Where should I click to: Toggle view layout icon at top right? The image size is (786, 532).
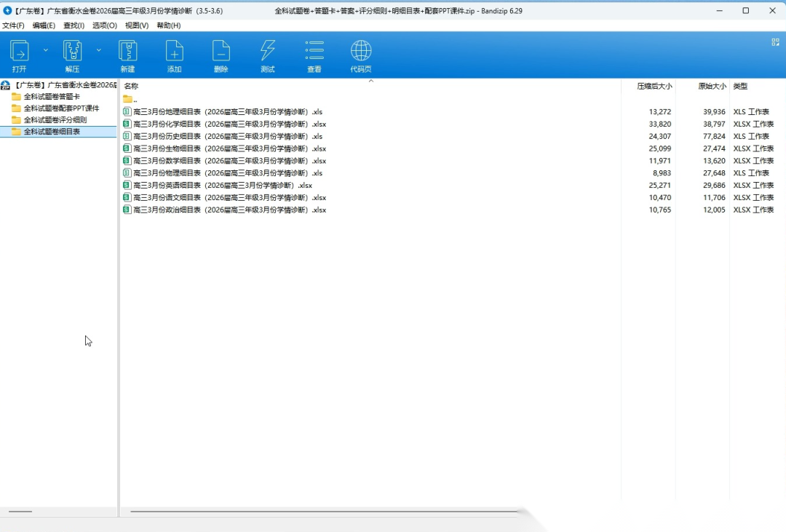point(775,42)
